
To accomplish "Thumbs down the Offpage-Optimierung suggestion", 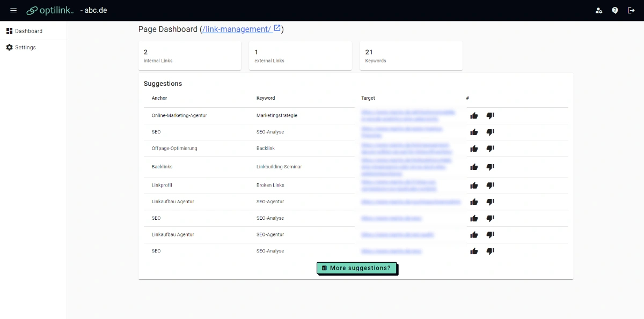I will [x=490, y=149].
